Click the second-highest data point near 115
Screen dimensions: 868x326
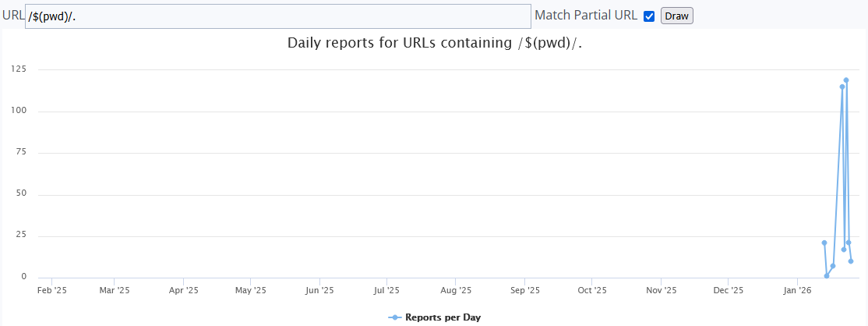tap(842, 87)
